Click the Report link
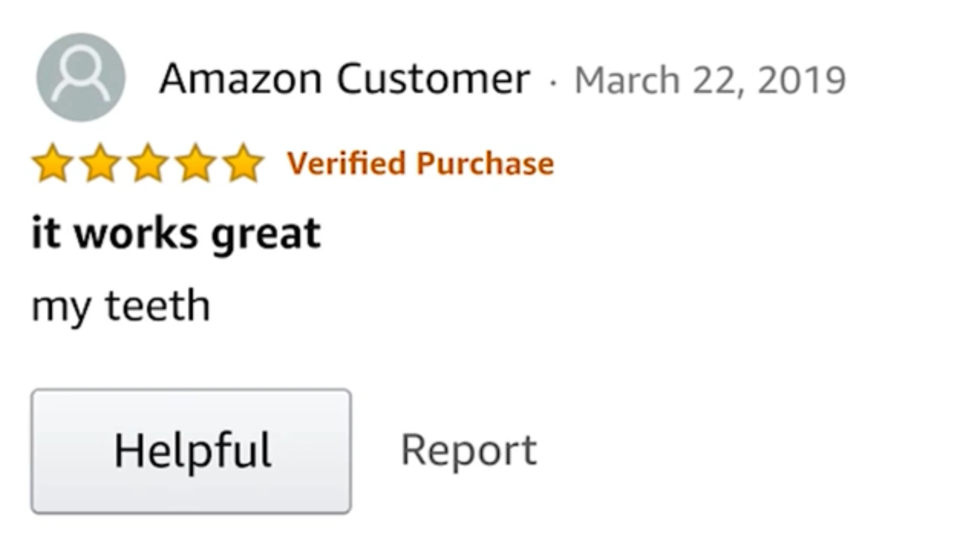Viewport: 980px width, 547px height. tap(469, 450)
